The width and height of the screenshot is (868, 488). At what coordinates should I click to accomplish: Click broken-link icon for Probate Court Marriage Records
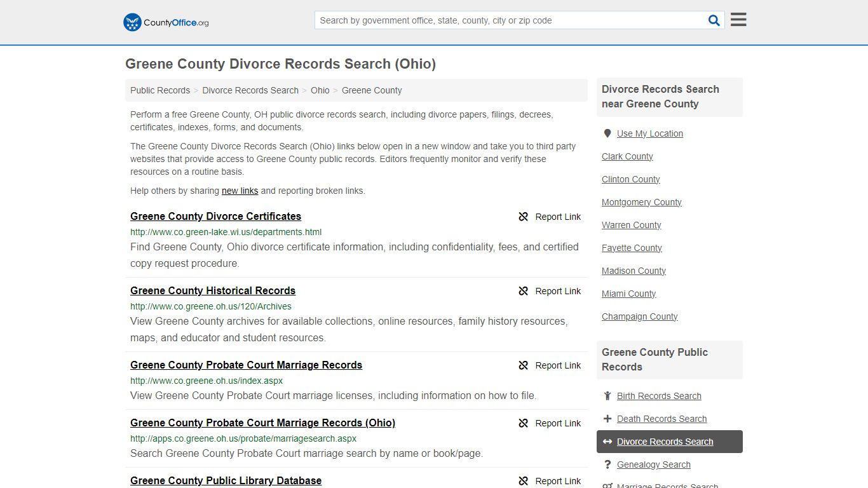pyautogui.click(x=524, y=365)
